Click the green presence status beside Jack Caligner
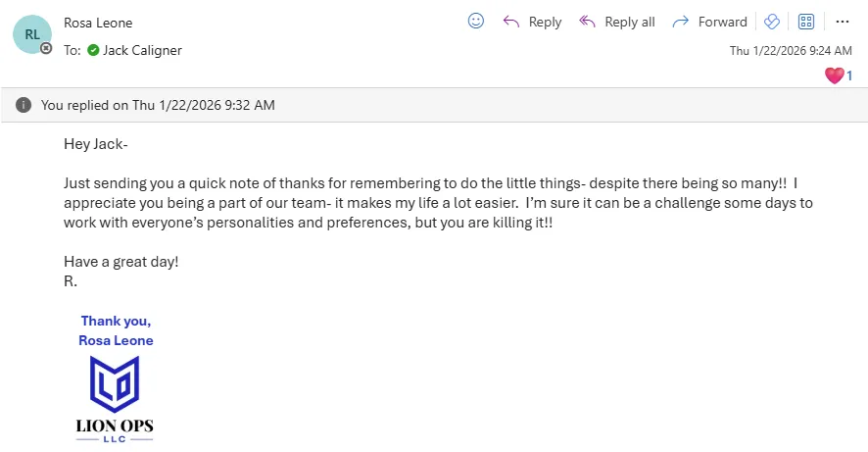The image size is (868, 452). (x=93, y=50)
